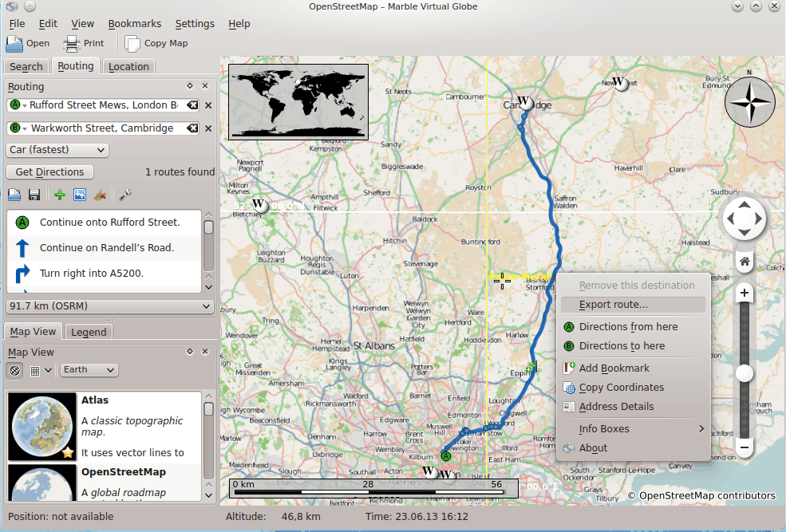Pan map down using navigation arrow
Viewport: 786px width, 532px height.
(745, 232)
